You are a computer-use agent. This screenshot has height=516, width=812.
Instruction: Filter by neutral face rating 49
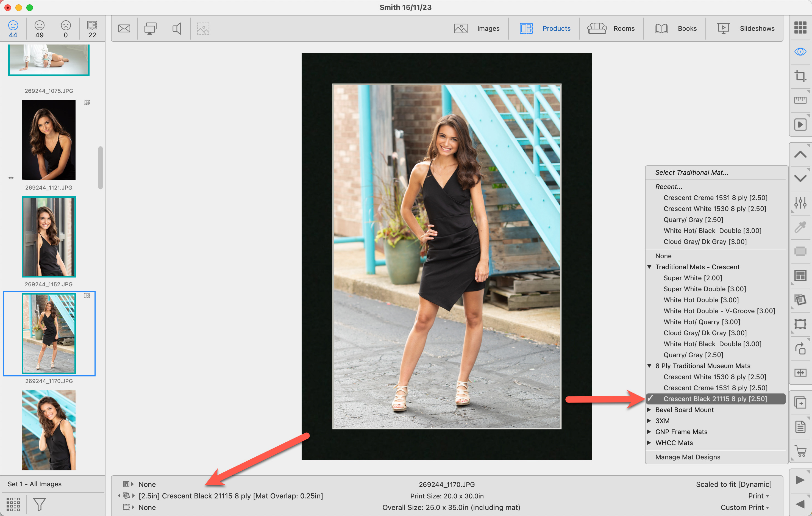pyautogui.click(x=40, y=29)
